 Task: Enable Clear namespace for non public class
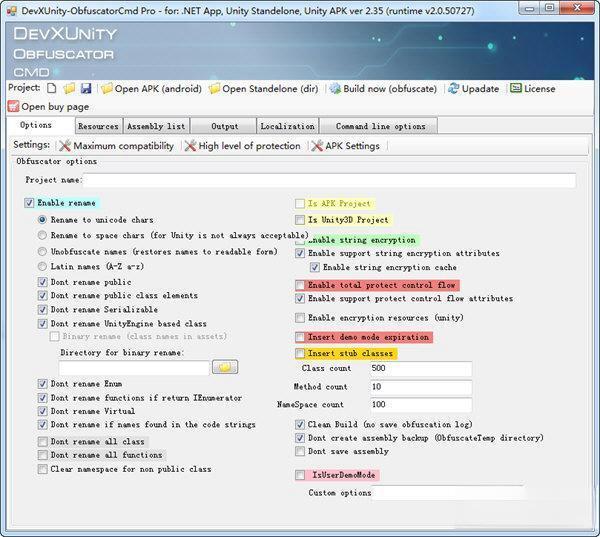click(x=42, y=469)
